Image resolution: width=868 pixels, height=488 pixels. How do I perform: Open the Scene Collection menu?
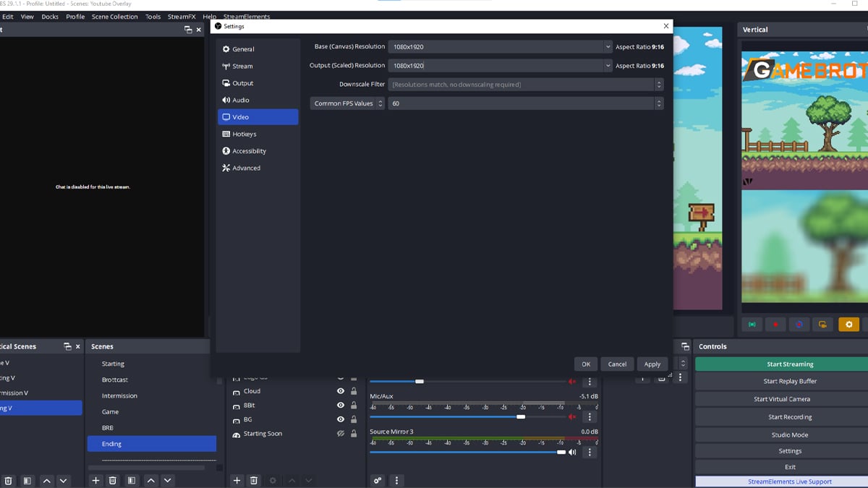coord(114,16)
